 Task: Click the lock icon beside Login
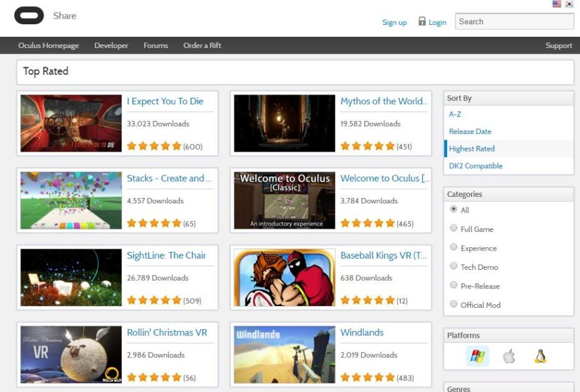pos(422,21)
